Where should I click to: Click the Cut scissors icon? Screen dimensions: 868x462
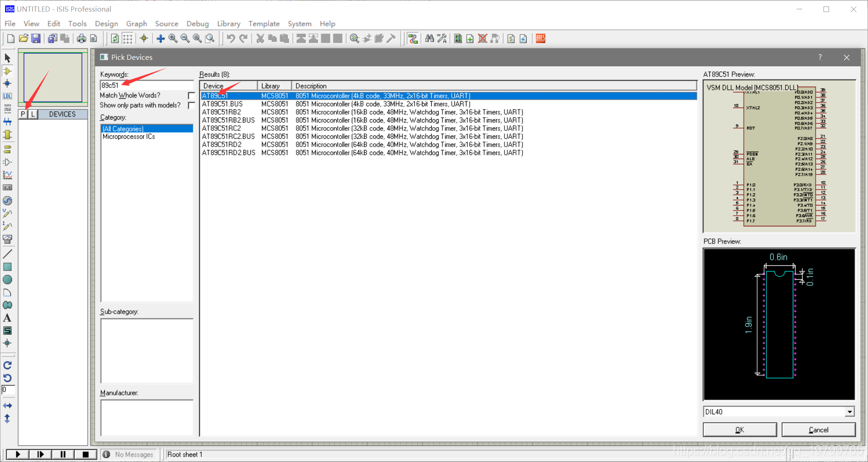click(260, 38)
